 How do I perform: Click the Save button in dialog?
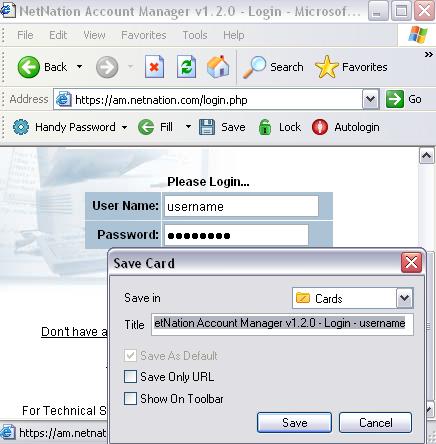294,423
